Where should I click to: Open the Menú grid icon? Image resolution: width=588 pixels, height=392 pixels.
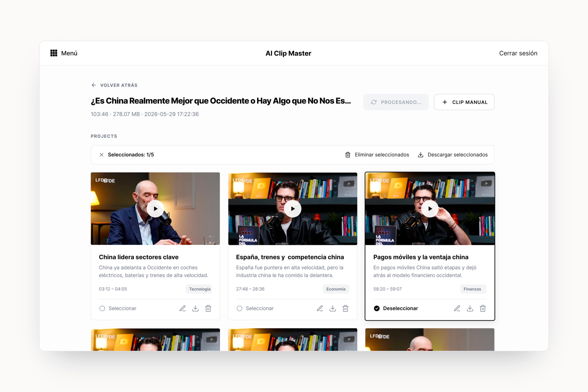click(x=54, y=53)
